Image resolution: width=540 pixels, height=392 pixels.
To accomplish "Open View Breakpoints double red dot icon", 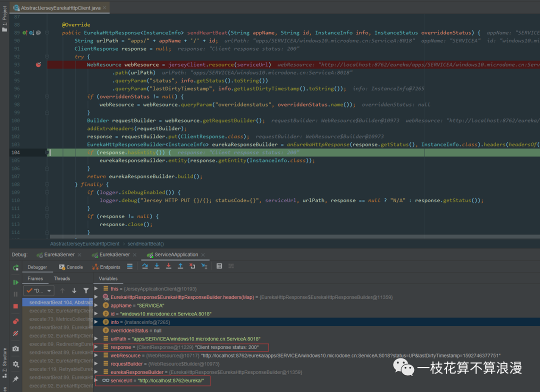I will click(15, 321).
